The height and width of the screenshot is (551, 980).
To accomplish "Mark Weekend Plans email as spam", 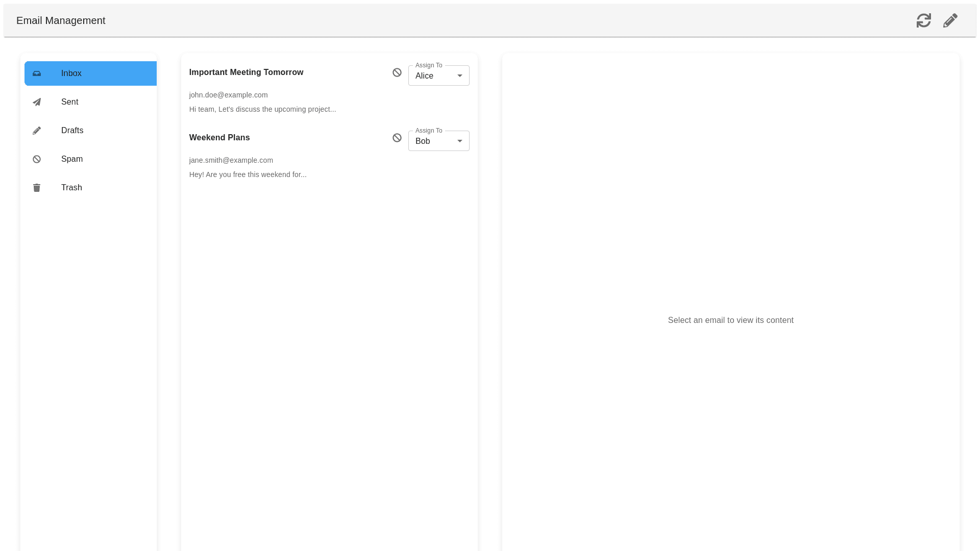I will pos(397,138).
